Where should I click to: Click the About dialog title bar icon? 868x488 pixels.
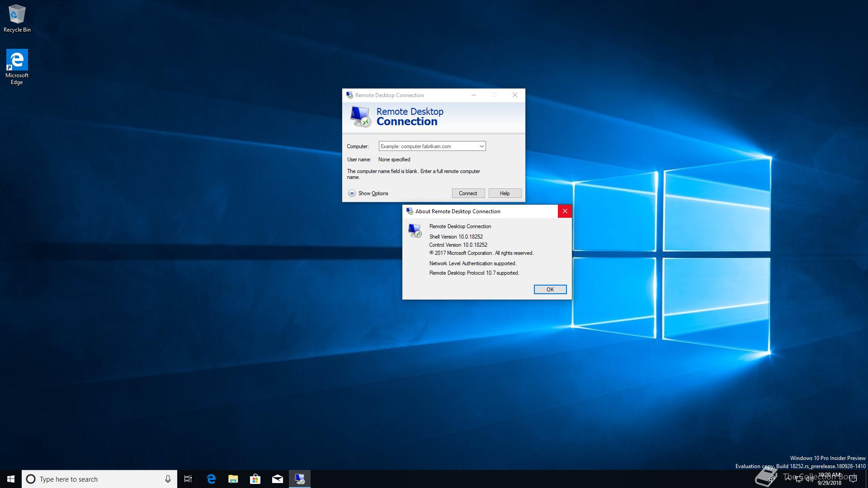point(410,211)
